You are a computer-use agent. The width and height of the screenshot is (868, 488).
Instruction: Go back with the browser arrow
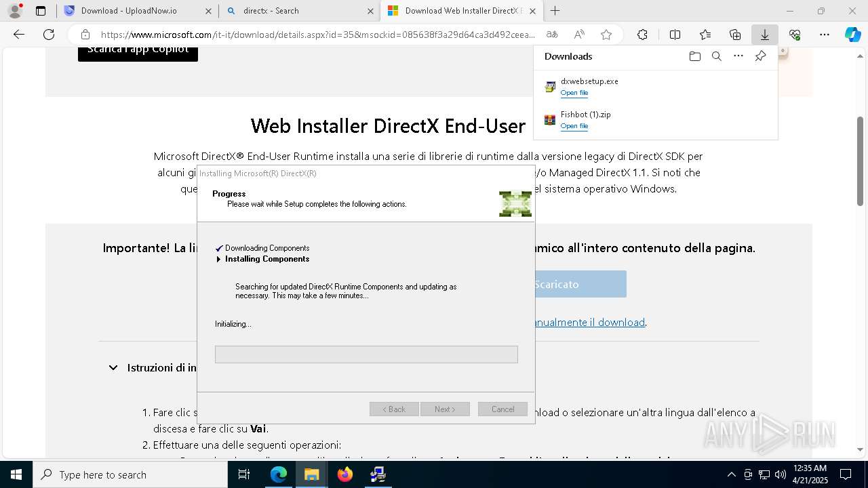(19, 35)
